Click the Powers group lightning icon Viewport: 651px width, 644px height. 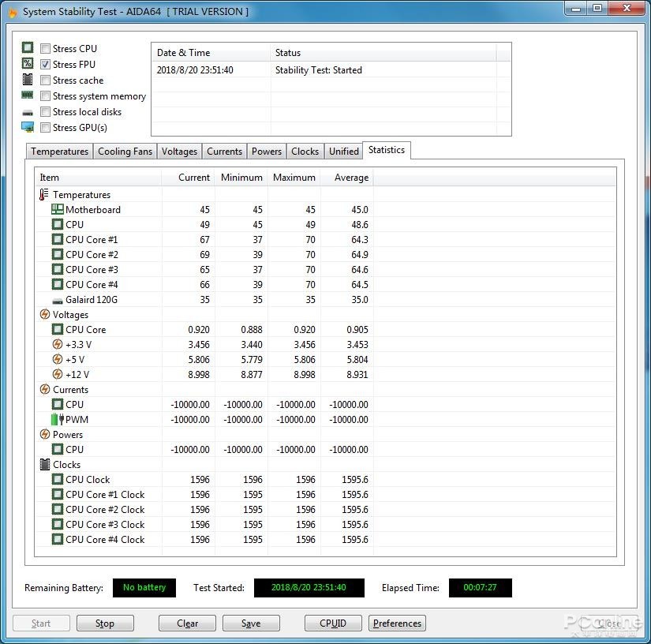tap(45, 434)
